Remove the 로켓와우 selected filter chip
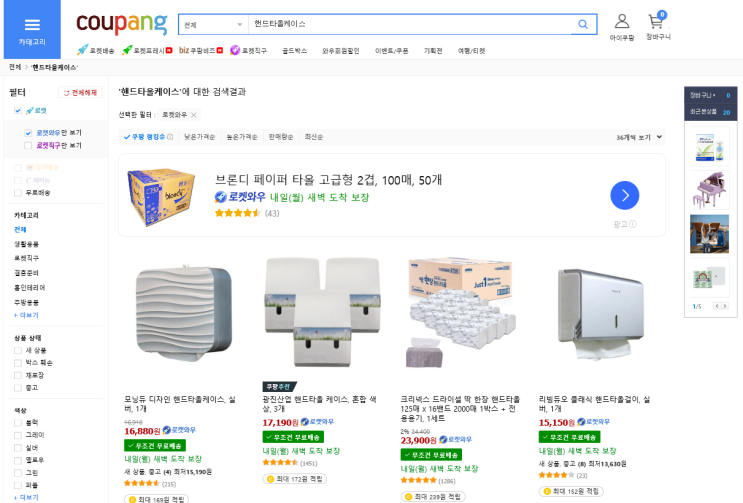 pyautogui.click(x=194, y=115)
